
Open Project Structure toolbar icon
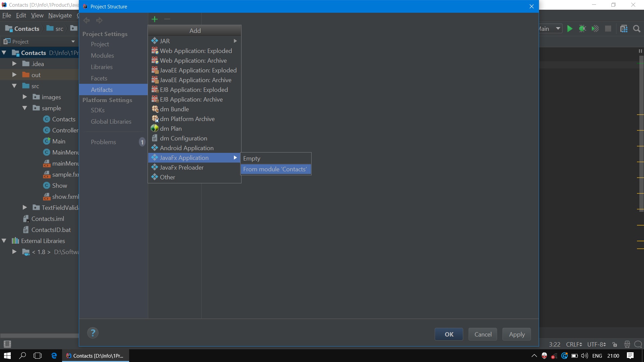pyautogui.click(x=624, y=29)
